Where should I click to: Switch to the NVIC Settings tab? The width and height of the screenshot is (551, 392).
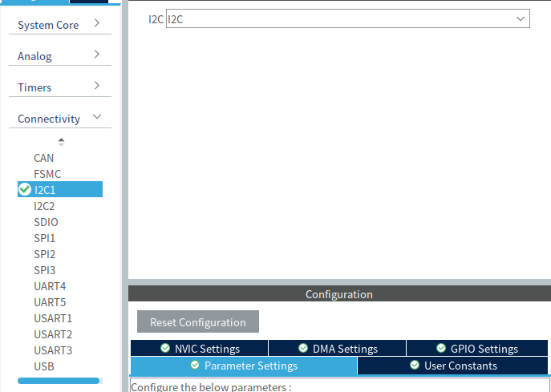199,349
